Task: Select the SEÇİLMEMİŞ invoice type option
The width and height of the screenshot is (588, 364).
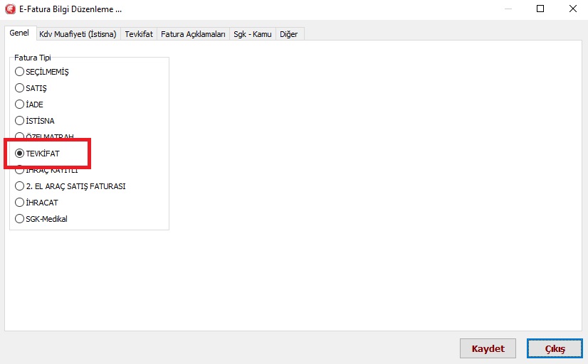Action: pos(20,72)
